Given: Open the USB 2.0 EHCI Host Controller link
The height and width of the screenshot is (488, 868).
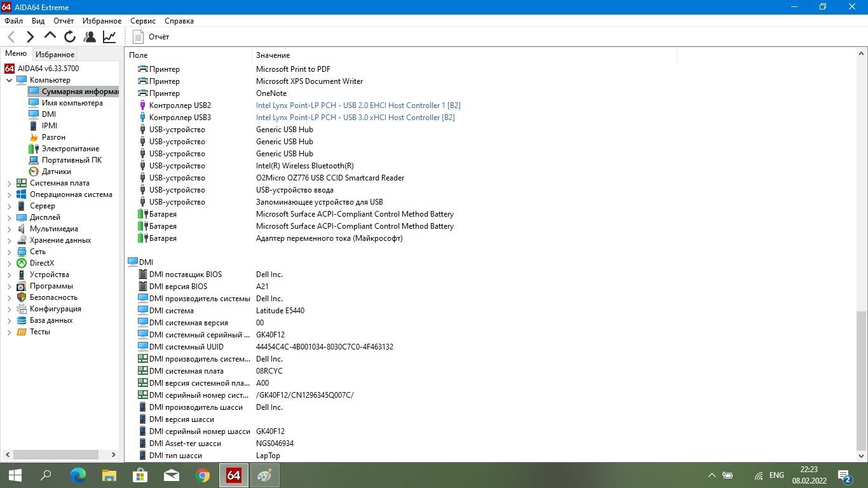Looking at the screenshot, I should coord(358,105).
